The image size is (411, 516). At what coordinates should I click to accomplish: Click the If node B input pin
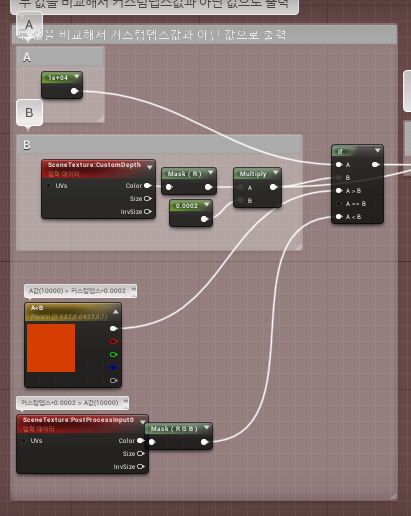point(339,177)
